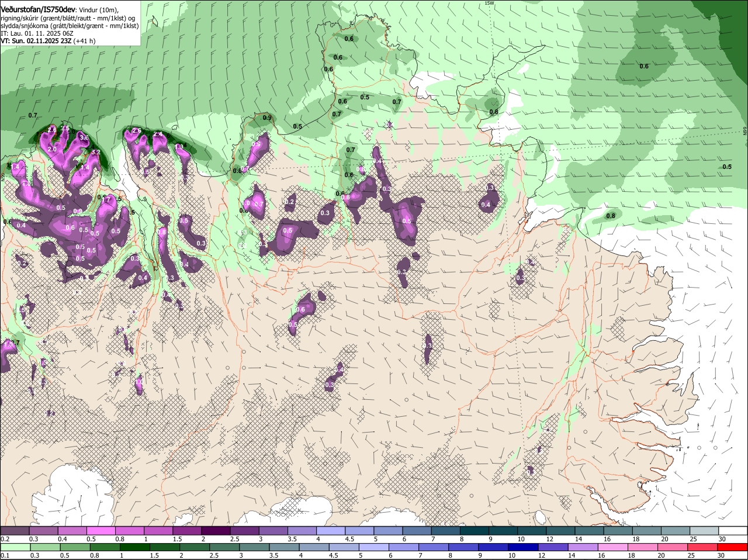Select darkest purple snow swatch between 2 and 2.5
The width and height of the screenshot is (748, 560).
point(214,531)
